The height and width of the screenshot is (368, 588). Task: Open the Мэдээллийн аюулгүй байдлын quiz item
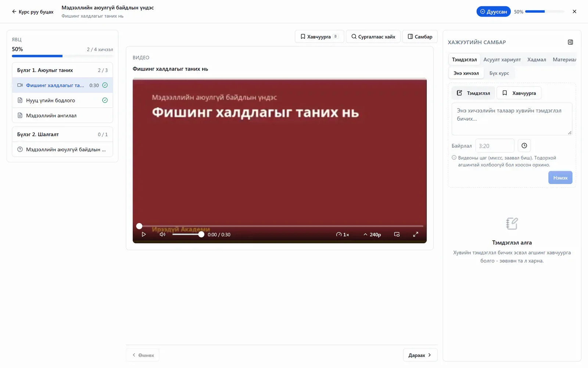click(62, 149)
